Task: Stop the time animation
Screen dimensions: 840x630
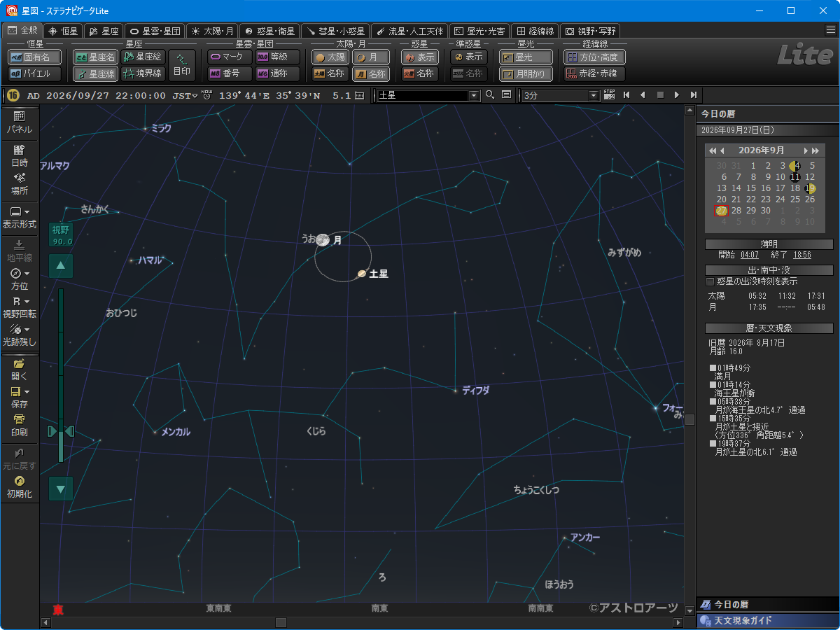Action: 659,95
